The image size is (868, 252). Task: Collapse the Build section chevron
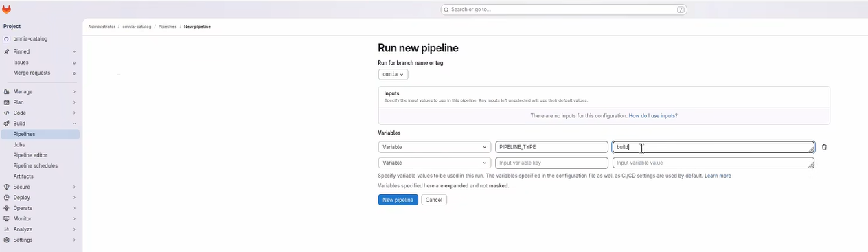point(74,124)
